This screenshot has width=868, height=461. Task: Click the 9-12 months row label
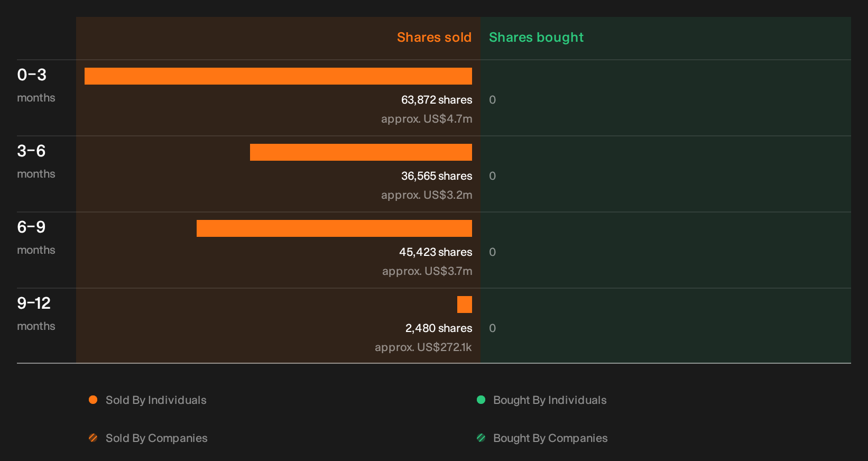pyautogui.click(x=36, y=314)
